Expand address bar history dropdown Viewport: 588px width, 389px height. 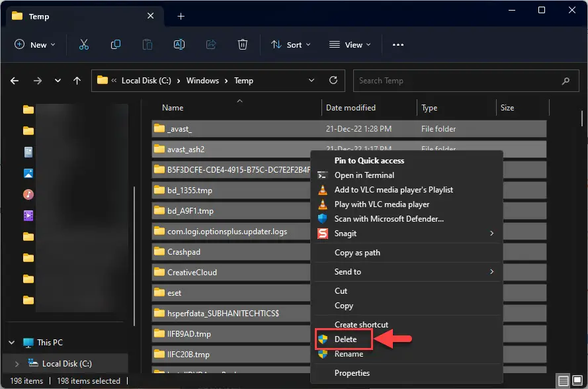tap(312, 80)
